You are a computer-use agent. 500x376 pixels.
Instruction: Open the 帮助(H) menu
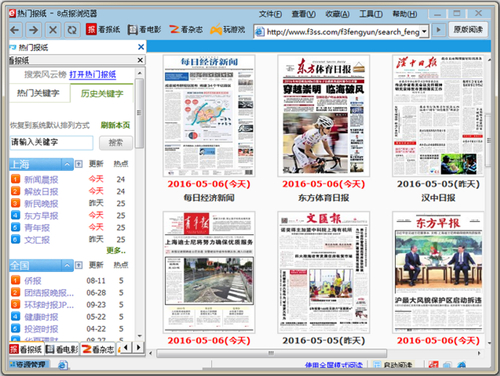[x=405, y=14]
